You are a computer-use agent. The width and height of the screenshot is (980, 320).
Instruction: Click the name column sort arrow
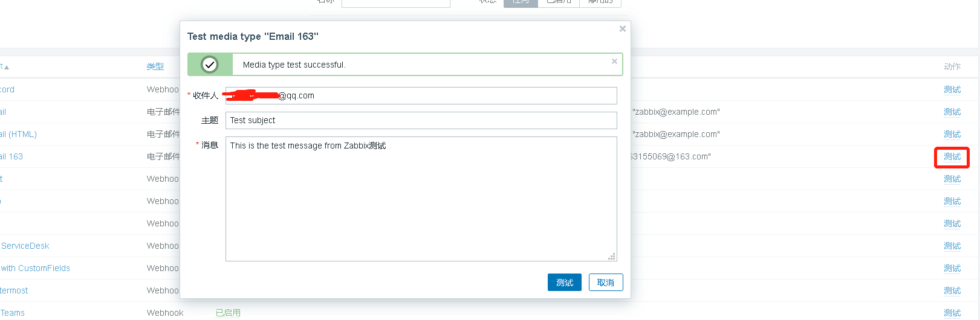6,67
